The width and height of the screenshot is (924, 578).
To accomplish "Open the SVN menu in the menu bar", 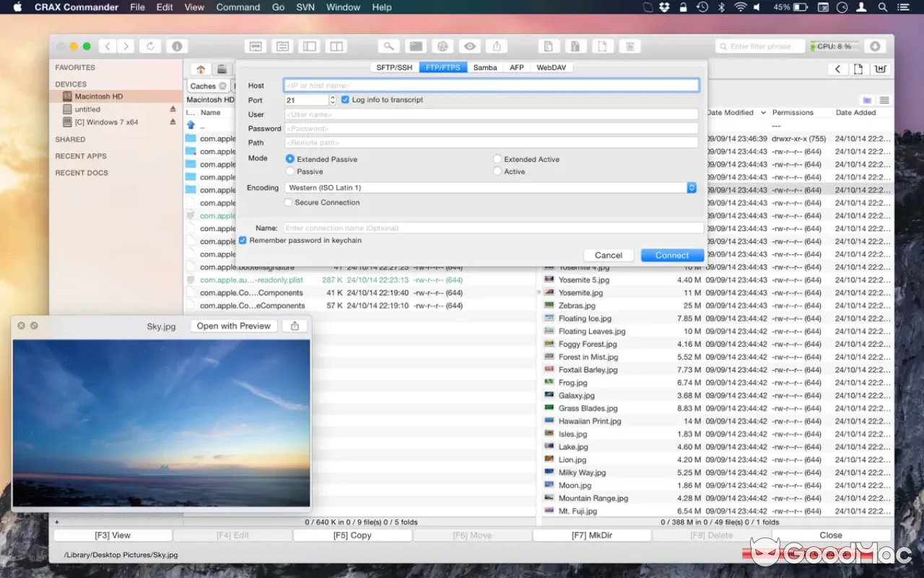I will click(x=305, y=7).
